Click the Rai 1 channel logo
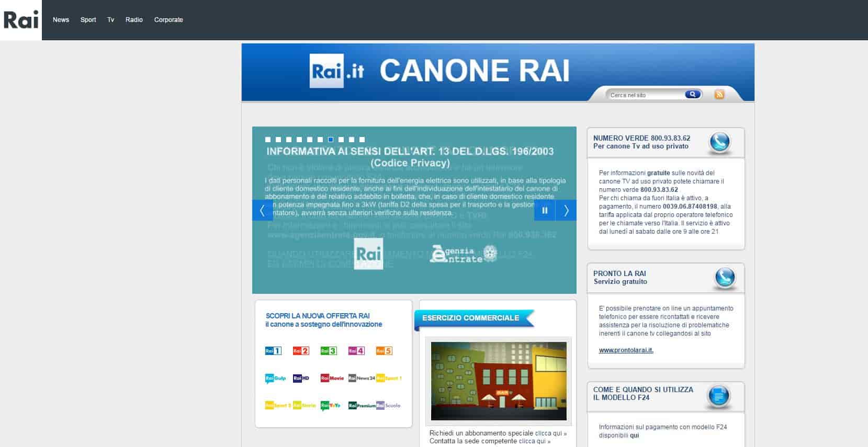Screen dimensions: 868x447 [x=273, y=351]
